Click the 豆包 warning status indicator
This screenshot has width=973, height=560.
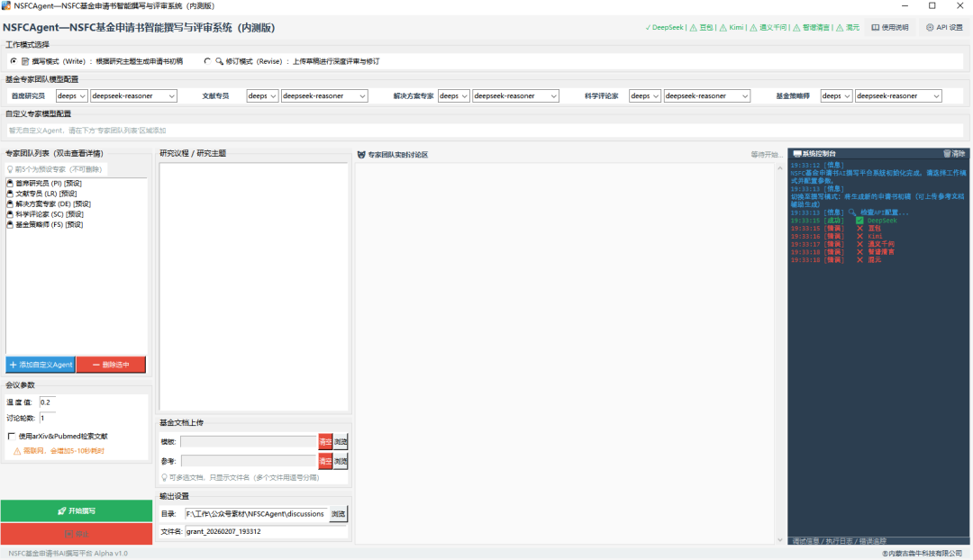click(x=701, y=27)
